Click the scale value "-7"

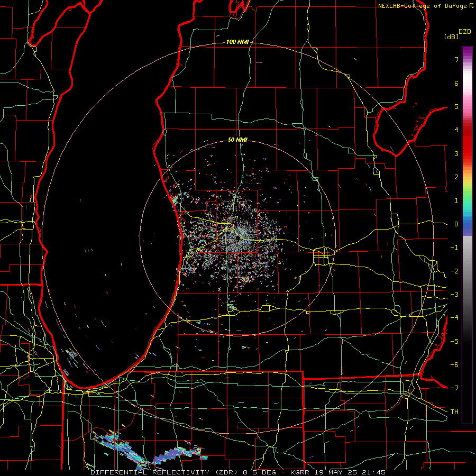tap(454, 388)
